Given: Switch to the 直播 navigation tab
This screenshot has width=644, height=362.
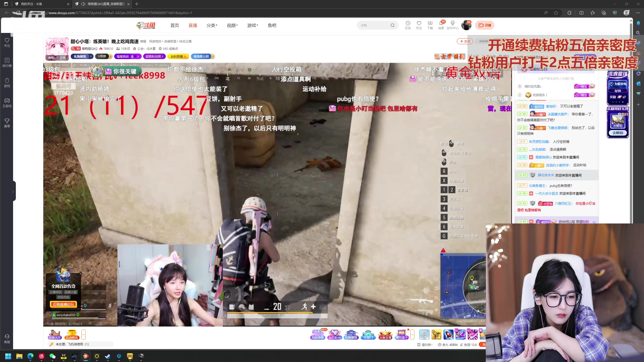Looking at the screenshot, I should click(193, 25).
